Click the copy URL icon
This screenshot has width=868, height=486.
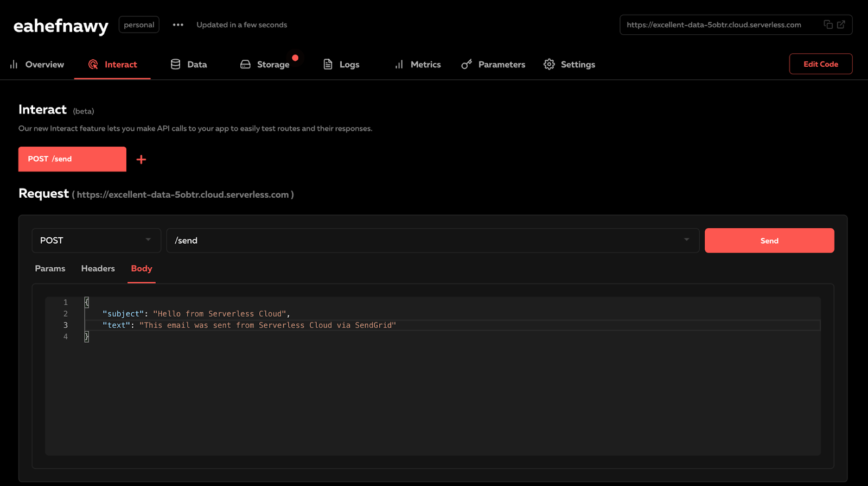(x=828, y=24)
